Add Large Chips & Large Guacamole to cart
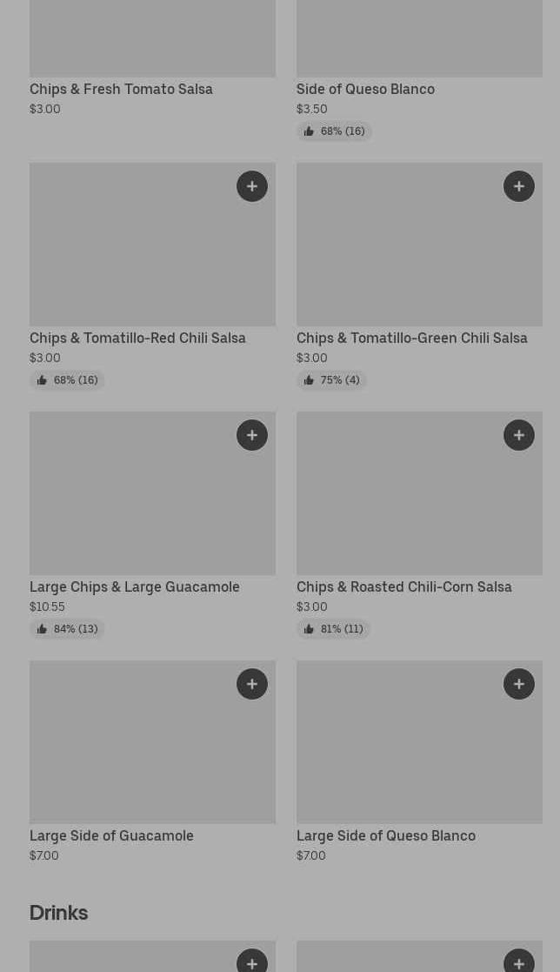 click(252, 435)
